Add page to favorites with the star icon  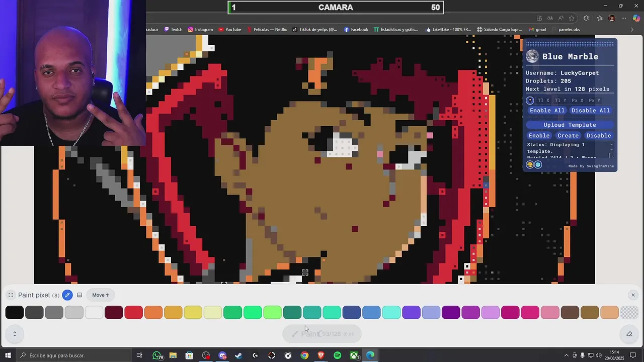572,18
